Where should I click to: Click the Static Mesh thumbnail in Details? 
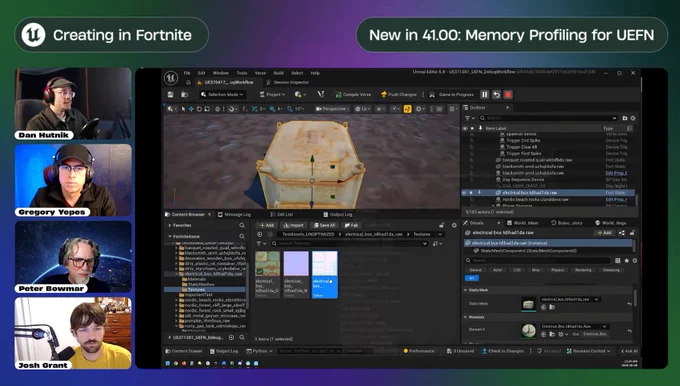528,304
